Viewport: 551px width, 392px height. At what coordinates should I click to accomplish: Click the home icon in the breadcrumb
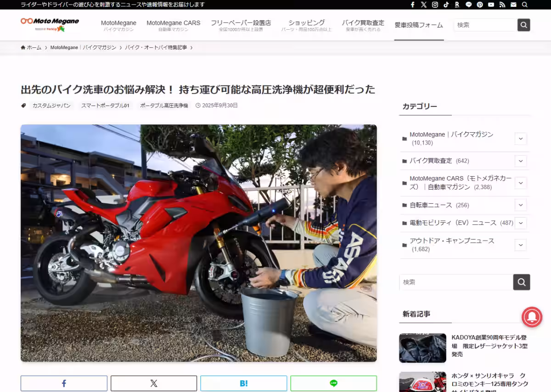pyautogui.click(x=22, y=47)
